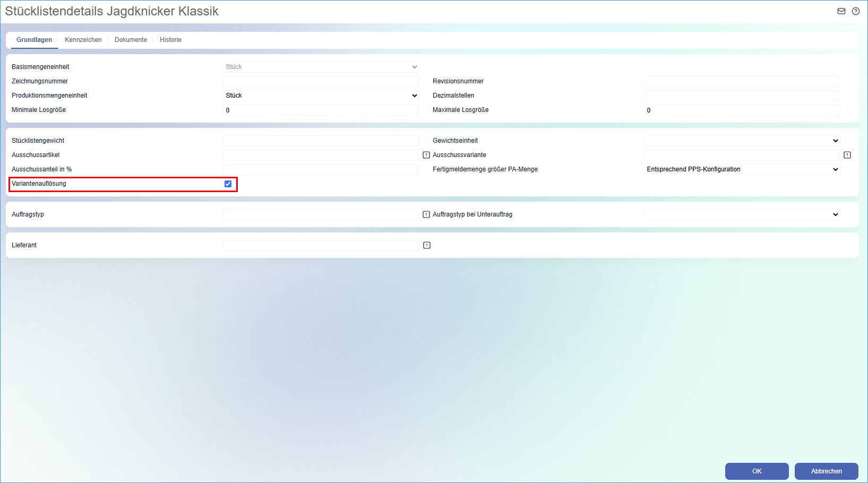Open lookup icon next to Ausschussvariante field
Viewport: 868px width, 483px height.
[847, 155]
